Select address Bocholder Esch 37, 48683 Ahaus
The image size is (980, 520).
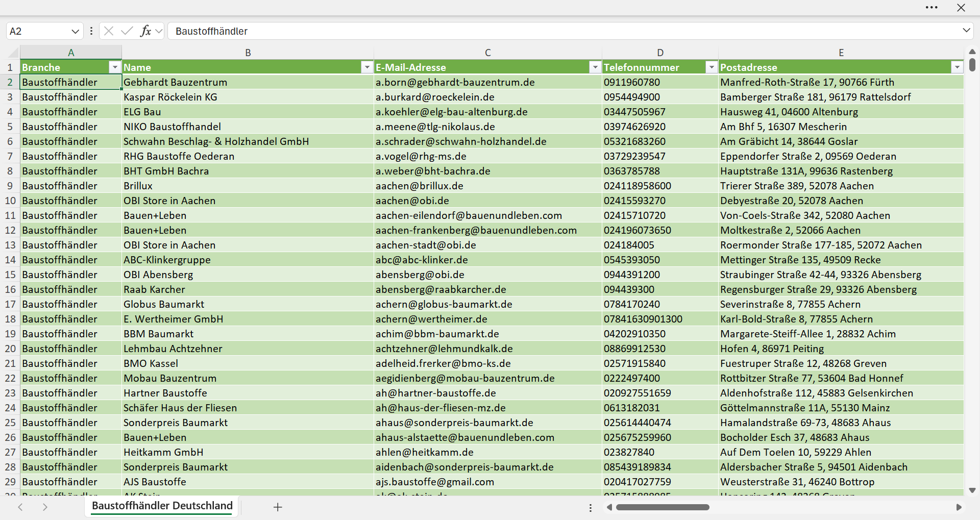click(x=841, y=437)
